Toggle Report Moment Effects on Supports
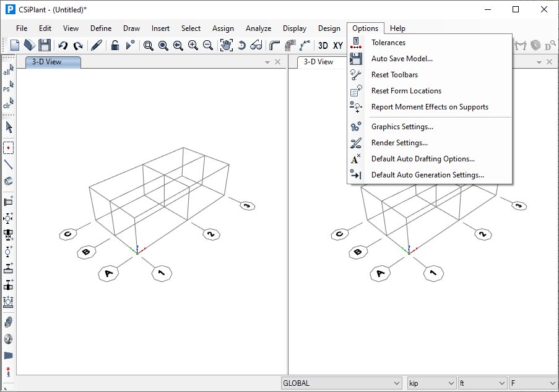This screenshot has width=559, height=392. (x=430, y=107)
